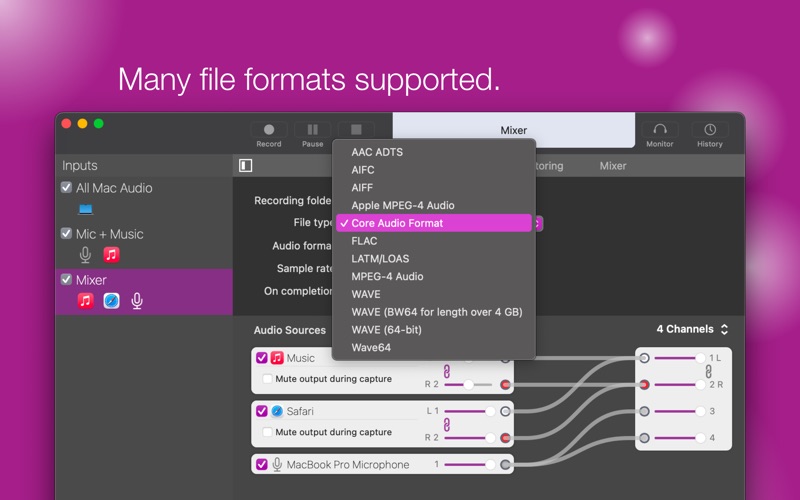The height and width of the screenshot is (500, 800).
Task: Click Safari R 2 red output connector
Action: coord(505,438)
